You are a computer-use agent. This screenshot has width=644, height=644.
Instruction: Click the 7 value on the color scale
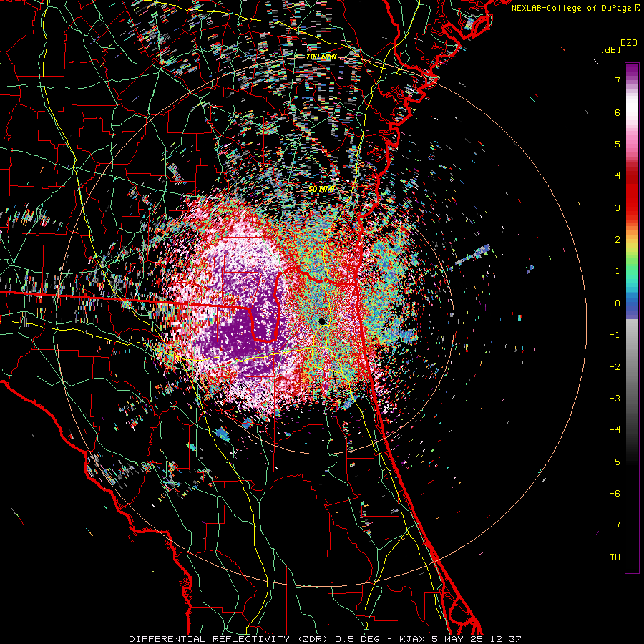tap(618, 80)
